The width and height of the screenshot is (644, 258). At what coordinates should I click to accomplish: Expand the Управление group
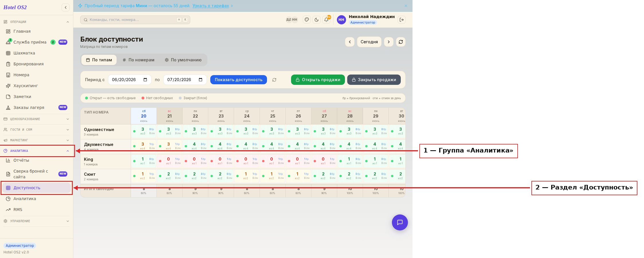36,221
